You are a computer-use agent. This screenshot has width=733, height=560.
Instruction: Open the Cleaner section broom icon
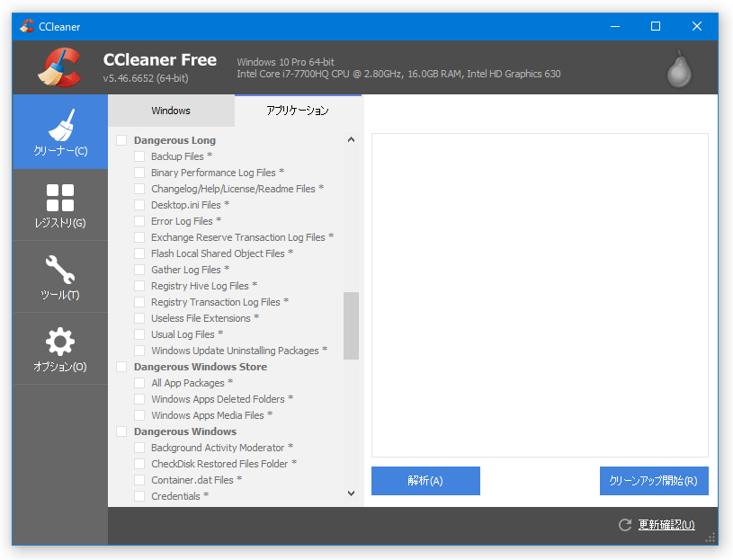[61, 125]
